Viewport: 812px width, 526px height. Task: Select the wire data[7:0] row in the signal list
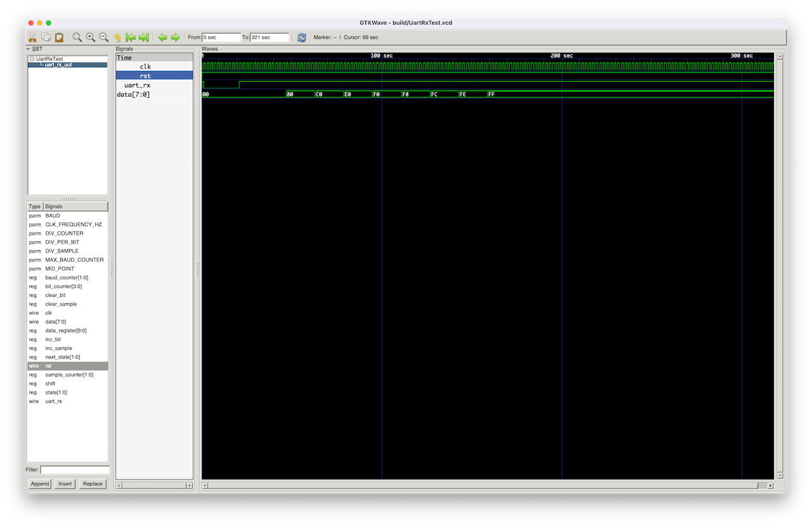click(x=67, y=322)
